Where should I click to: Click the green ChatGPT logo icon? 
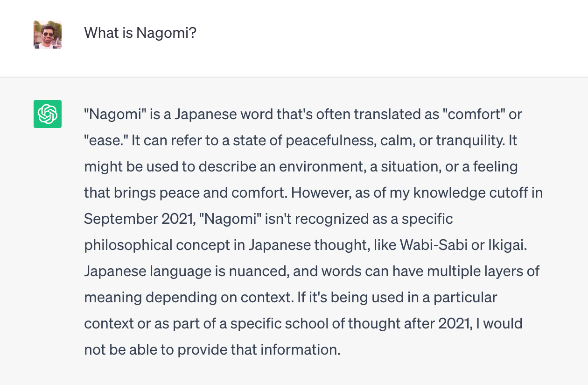[x=48, y=114]
